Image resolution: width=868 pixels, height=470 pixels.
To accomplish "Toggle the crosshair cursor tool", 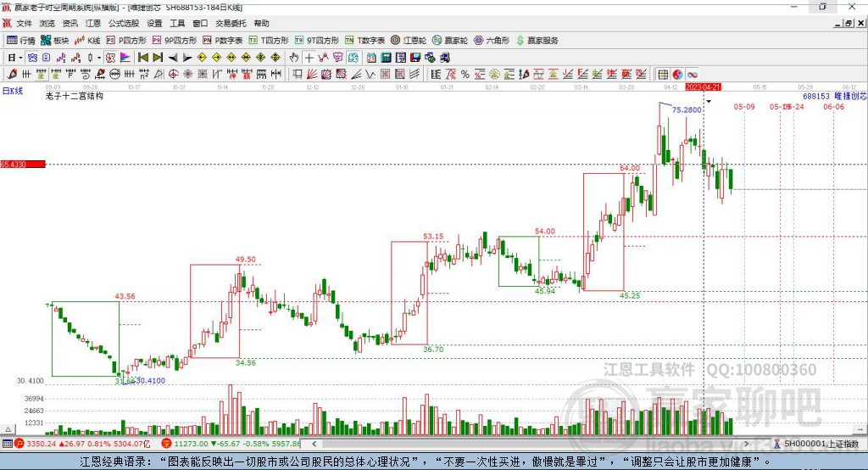I will point(309,58).
